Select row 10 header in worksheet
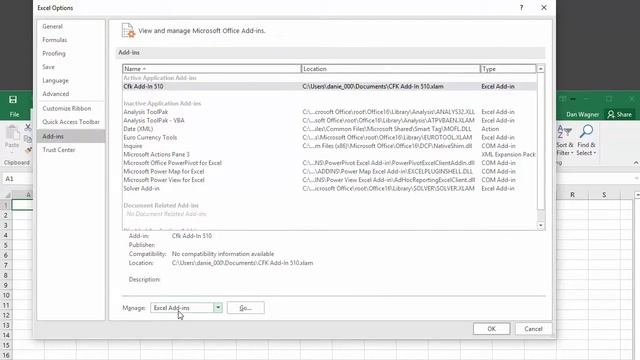This screenshot has width=640, height=360. (6, 296)
